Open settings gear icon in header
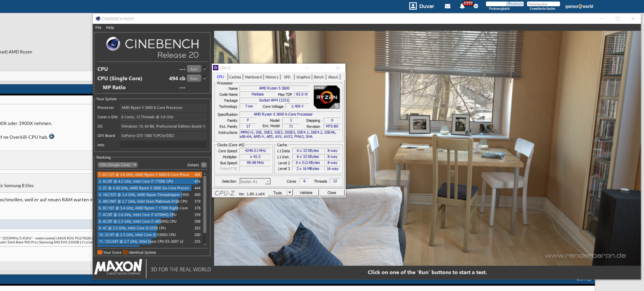The height and width of the screenshot is (291, 644). 476,6
